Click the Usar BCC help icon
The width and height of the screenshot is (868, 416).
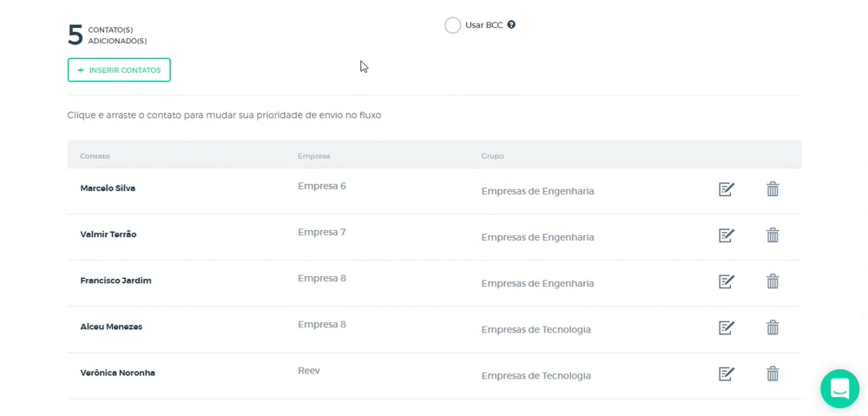click(511, 25)
